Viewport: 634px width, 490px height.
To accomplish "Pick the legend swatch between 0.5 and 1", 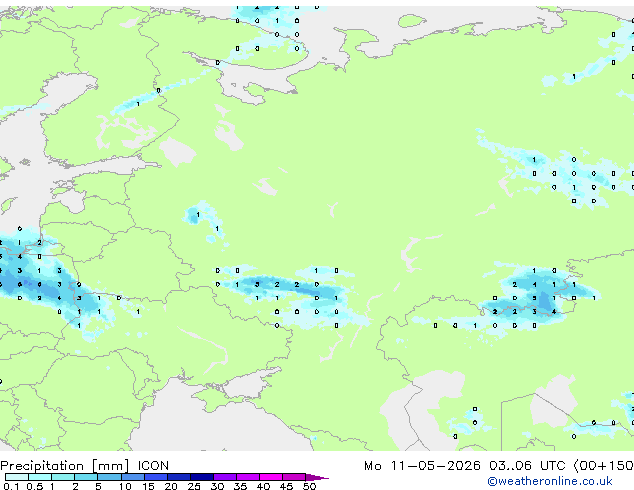I will pyautogui.click(x=40, y=477).
